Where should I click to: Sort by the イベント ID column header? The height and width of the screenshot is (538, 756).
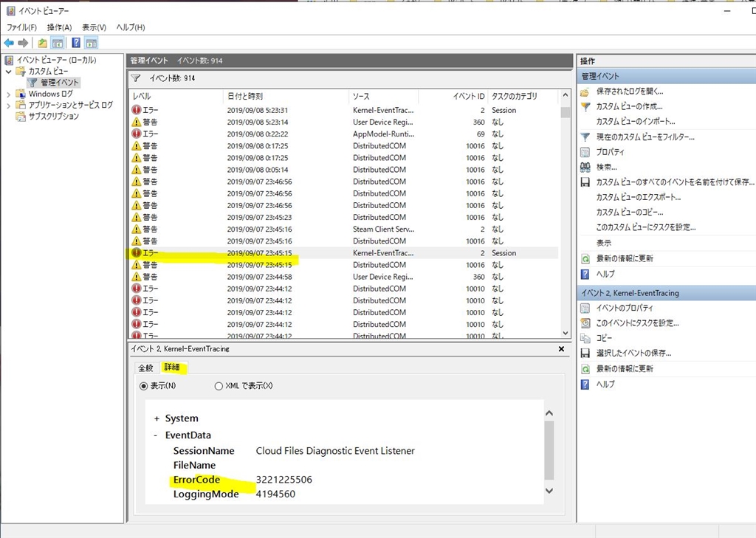tap(453, 97)
